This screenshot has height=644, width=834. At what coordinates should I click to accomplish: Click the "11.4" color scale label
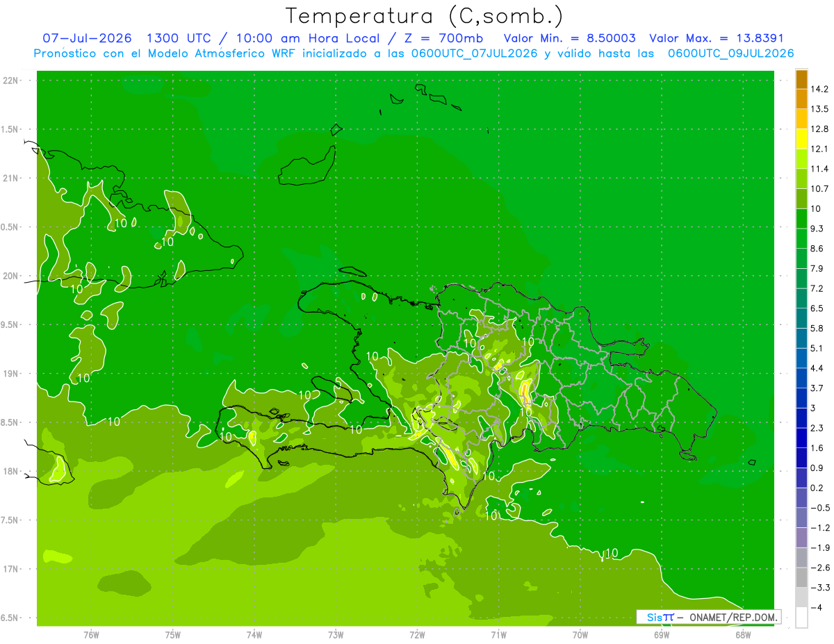(819, 169)
